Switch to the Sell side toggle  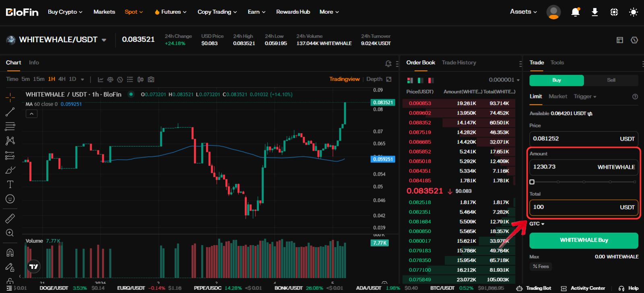pyautogui.click(x=611, y=80)
